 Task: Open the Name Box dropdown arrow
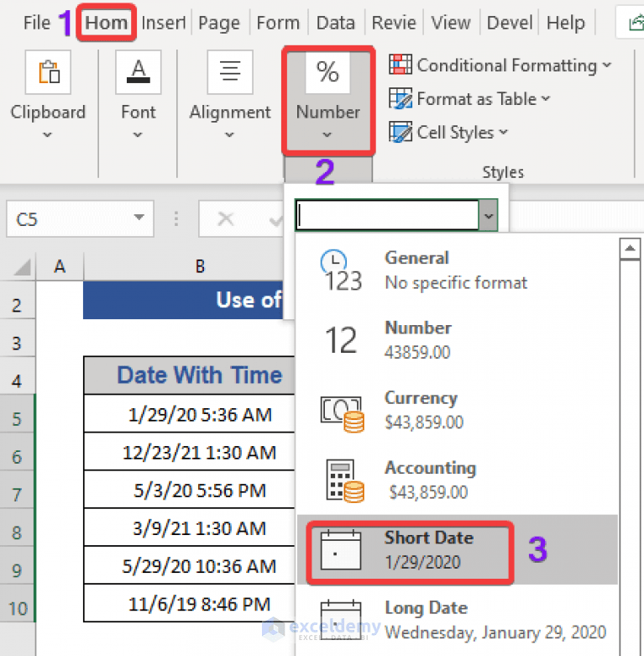point(139,218)
